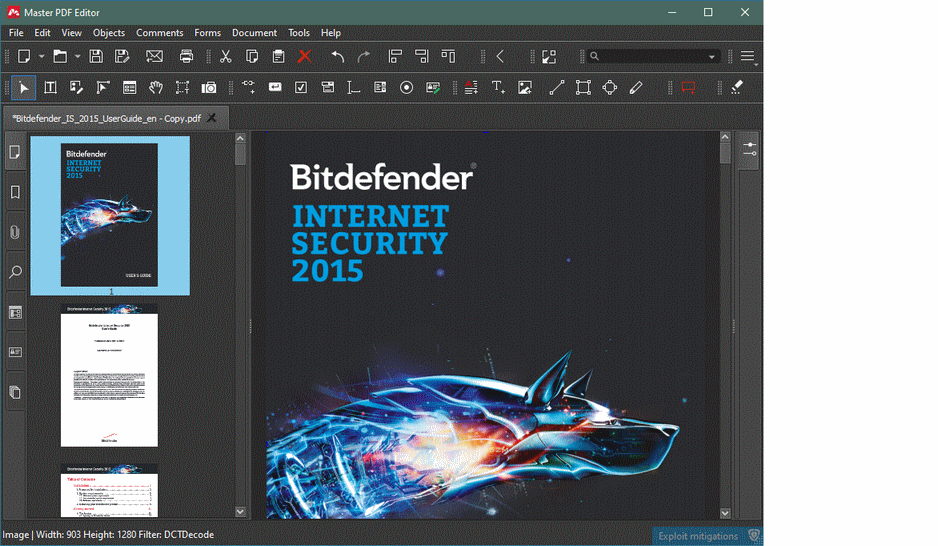Select the Radio Button form tool
Screen dimensions: 938x546
(x=406, y=88)
